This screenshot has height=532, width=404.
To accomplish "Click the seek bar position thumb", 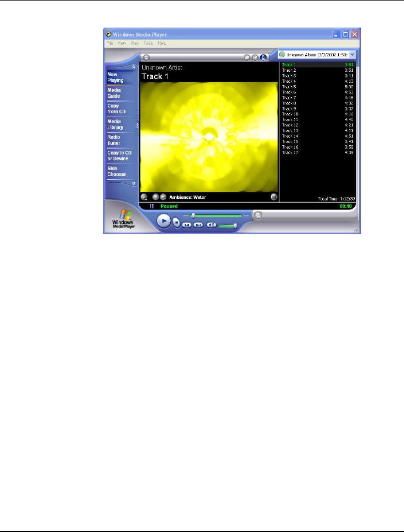I will tap(193, 215).
